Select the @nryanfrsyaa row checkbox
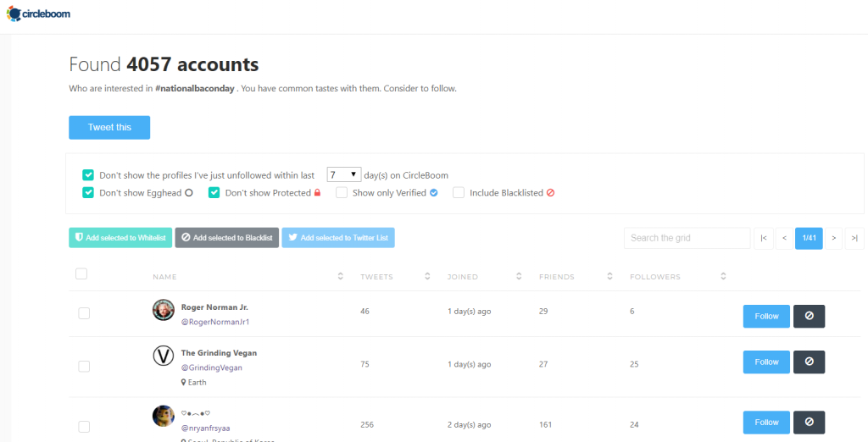The image size is (868, 442). point(84,427)
